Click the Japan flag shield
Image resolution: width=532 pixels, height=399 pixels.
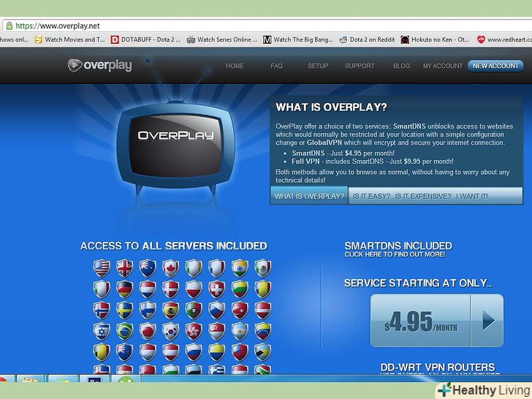point(148,331)
